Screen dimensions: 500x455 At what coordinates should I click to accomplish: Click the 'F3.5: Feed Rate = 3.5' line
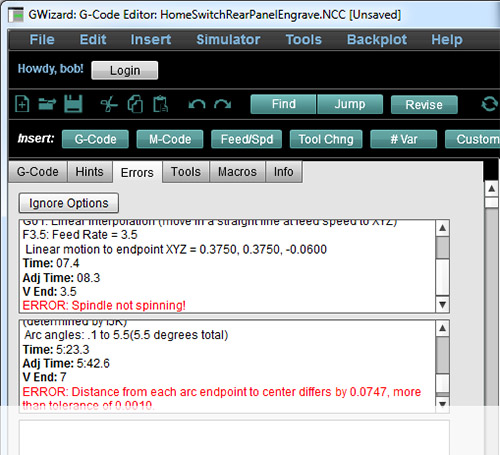point(80,235)
